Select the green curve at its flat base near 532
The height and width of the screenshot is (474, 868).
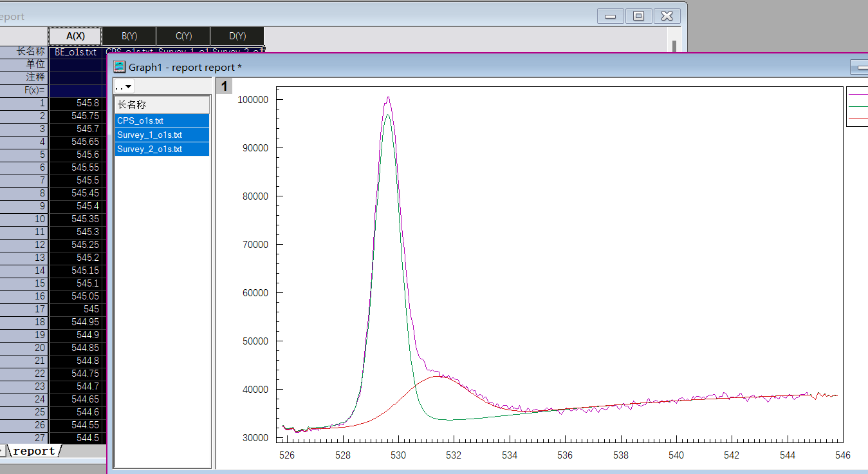pos(450,420)
